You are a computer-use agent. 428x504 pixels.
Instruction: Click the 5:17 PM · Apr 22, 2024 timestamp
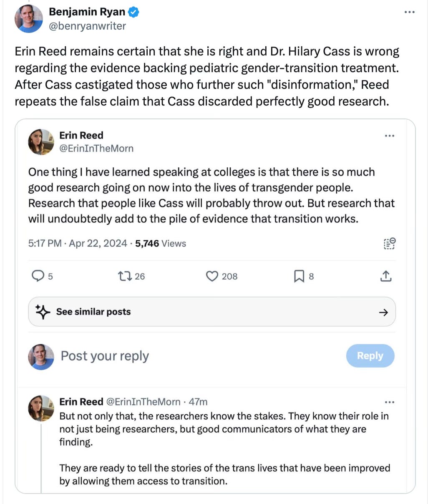(x=77, y=243)
